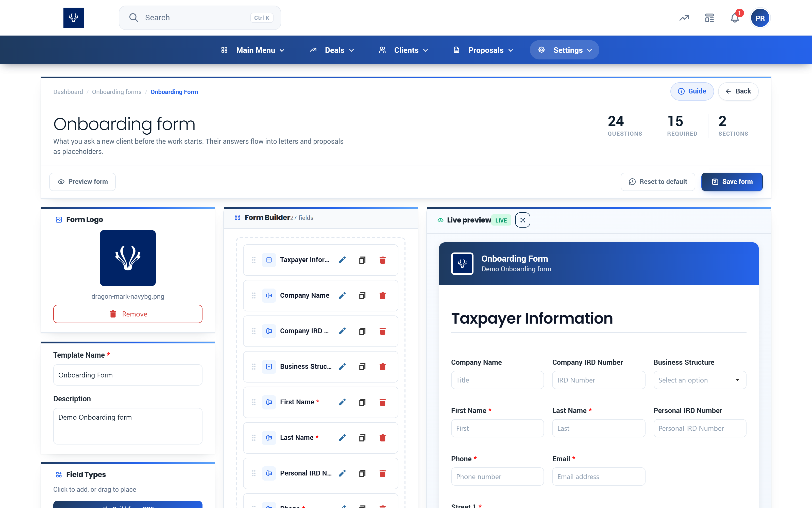Duplicate the Business Structure field
Viewport: 812px width, 508px height.
pos(362,367)
